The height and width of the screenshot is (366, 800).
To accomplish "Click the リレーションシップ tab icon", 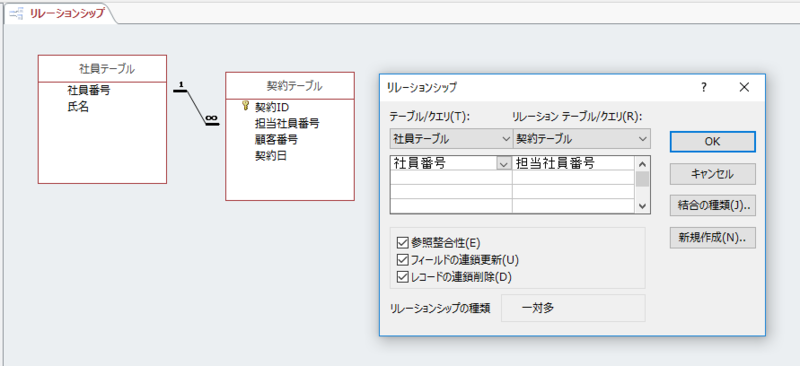I will click(17, 14).
